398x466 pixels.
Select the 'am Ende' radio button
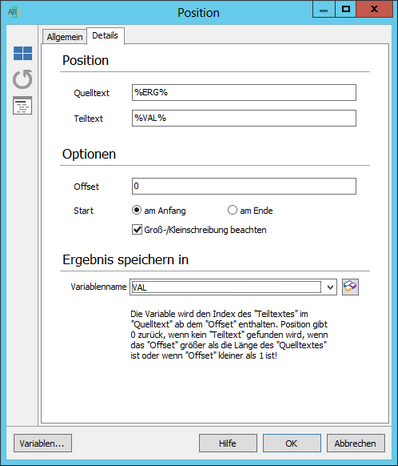(232, 210)
